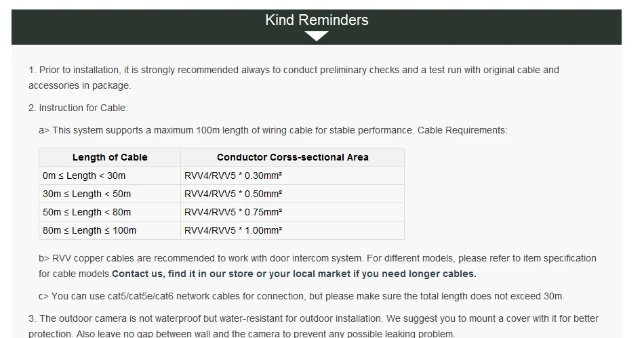Click the cat5/cat5e/cat6 network cables note
Image resolution: width=644 pixels, height=338 pixels.
302,296
